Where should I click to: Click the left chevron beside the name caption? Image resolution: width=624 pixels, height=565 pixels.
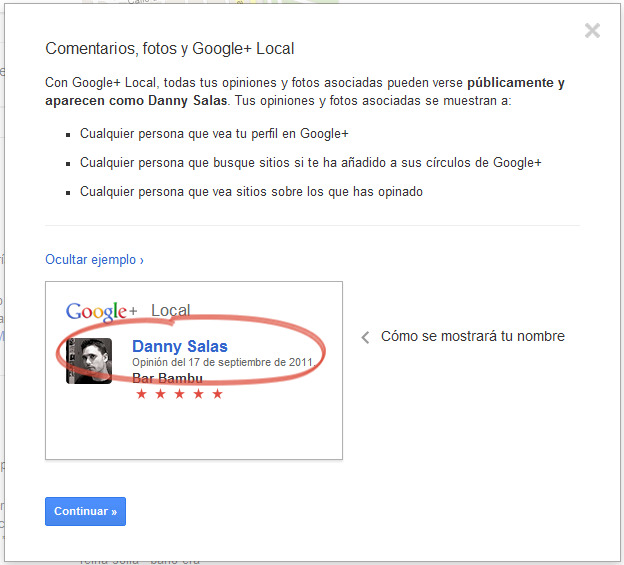[365, 337]
